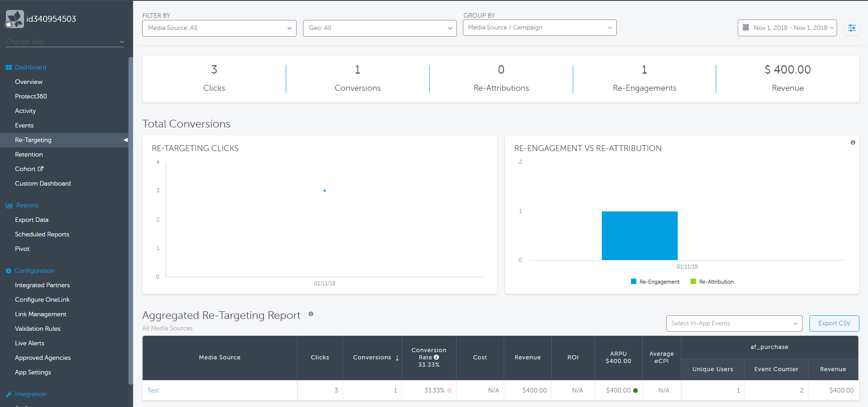Image resolution: width=868 pixels, height=407 pixels.
Task: Open Custom Dashboard in the sidebar
Action: (43, 184)
